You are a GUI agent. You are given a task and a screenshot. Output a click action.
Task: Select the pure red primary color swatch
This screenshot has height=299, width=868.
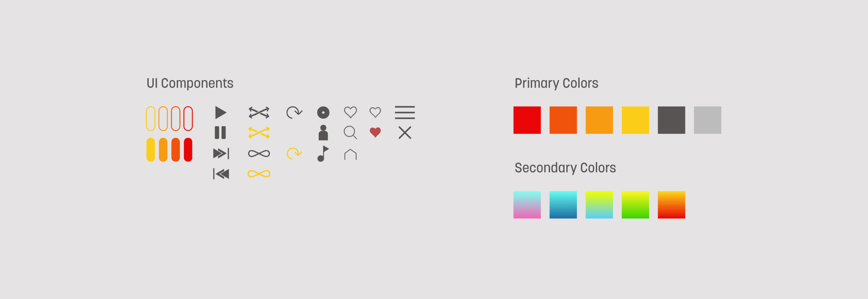[x=527, y=120]
